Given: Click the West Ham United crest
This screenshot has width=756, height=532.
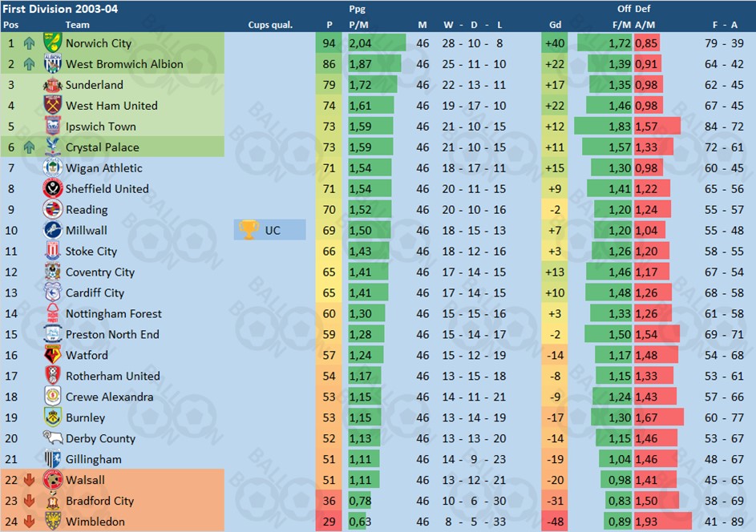Looking at the screenshot, I should coord(53,105).
